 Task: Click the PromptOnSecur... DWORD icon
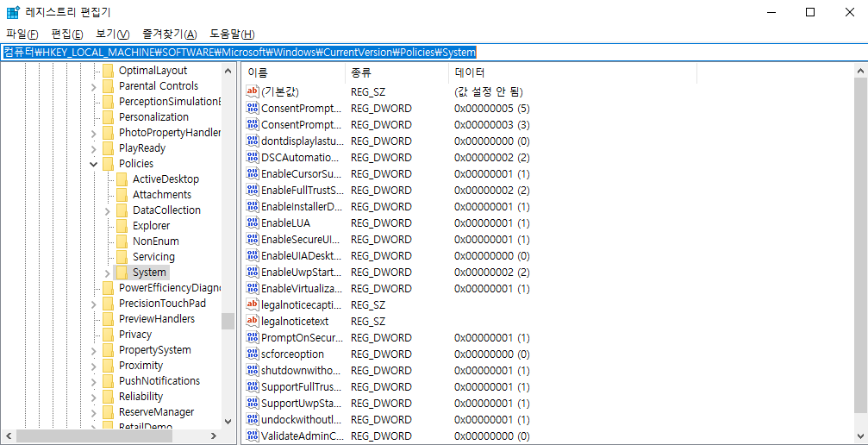[253, 337]
